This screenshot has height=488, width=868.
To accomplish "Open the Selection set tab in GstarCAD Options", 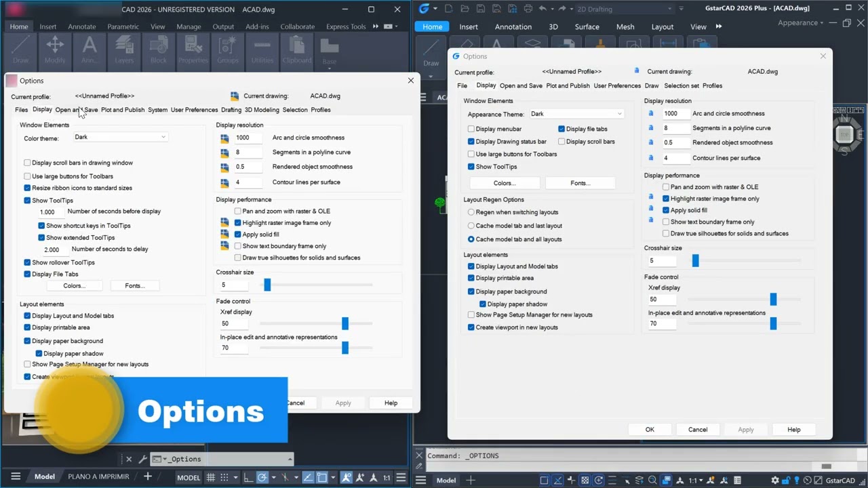I will pyautogui.click(x=682, y=86).
